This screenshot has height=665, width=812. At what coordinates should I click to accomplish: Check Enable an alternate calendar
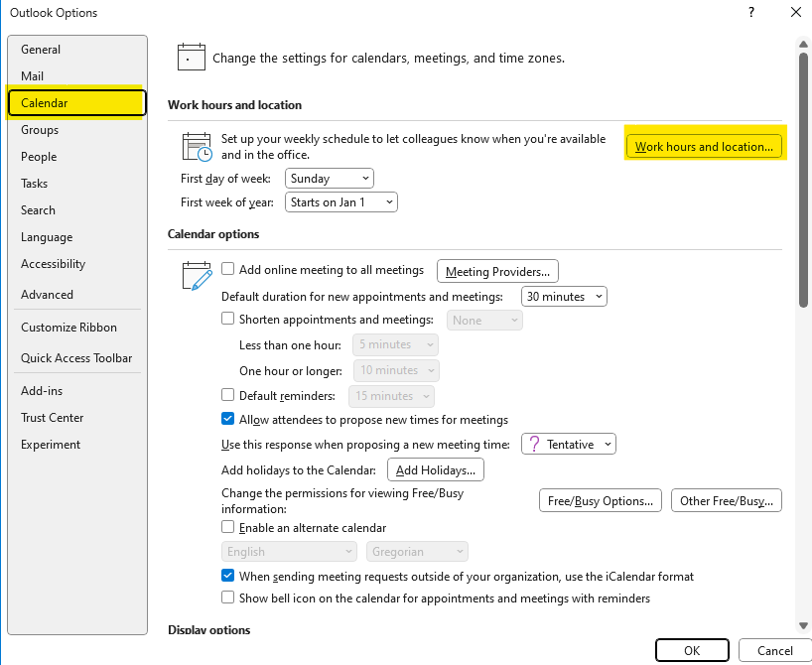228,527
